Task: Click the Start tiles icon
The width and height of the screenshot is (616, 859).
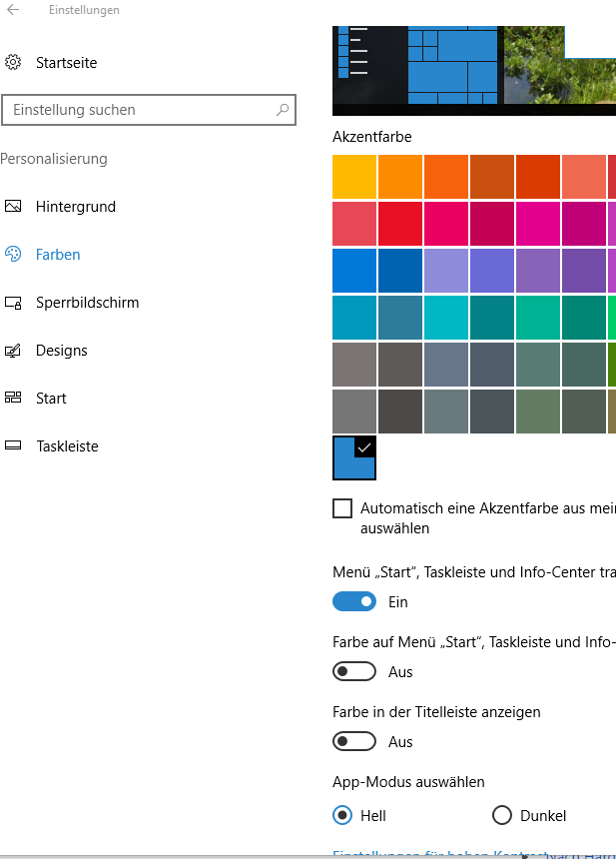Action: [x=13, y=398]
